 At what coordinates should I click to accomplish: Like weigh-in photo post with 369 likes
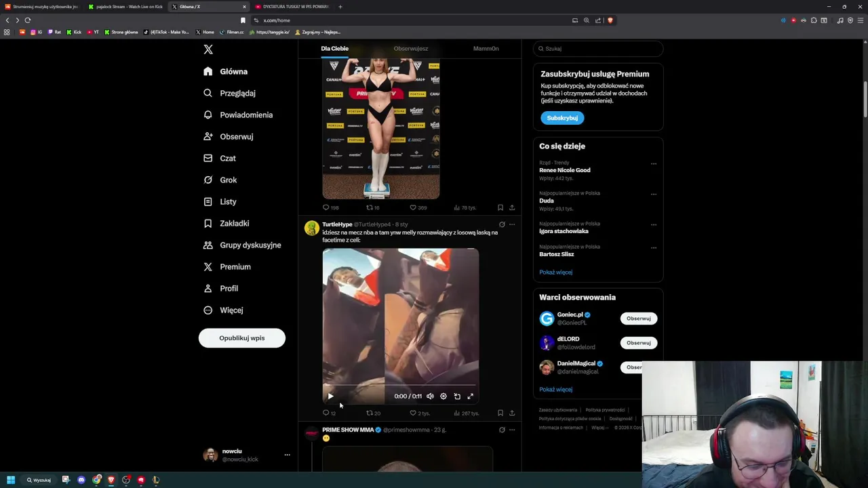coord(418,207)
